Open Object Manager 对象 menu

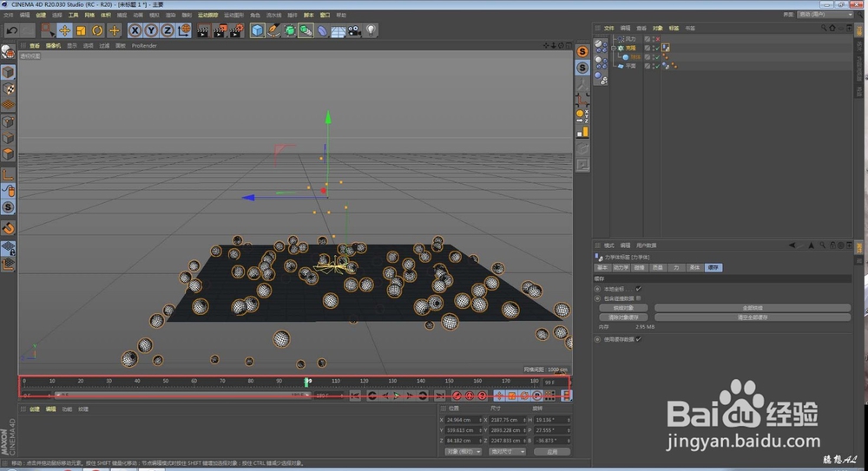[657, 28]
